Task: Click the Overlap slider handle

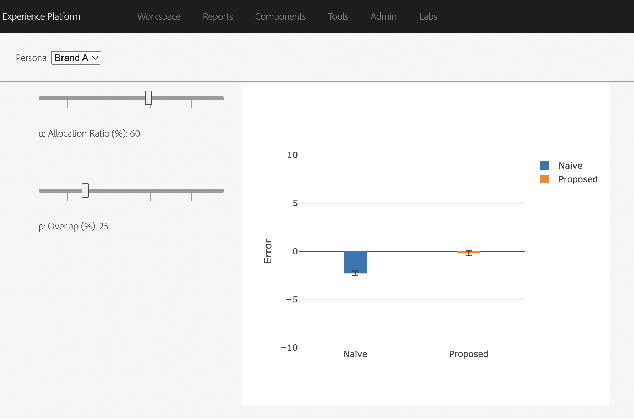Action: (x=85, y=190)
